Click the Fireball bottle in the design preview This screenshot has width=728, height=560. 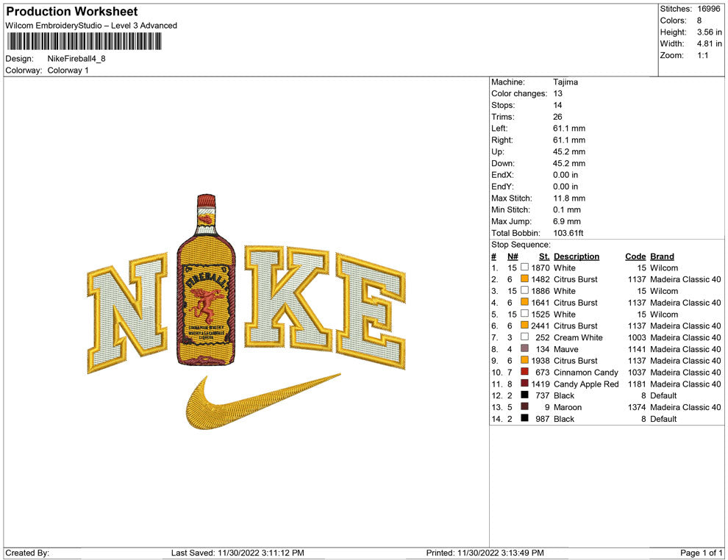click(206, 280)
